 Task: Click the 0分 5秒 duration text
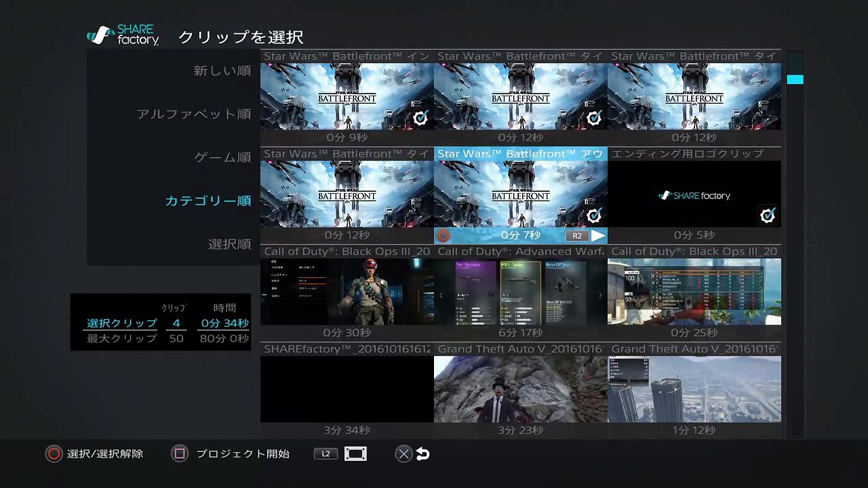[694, 235]
